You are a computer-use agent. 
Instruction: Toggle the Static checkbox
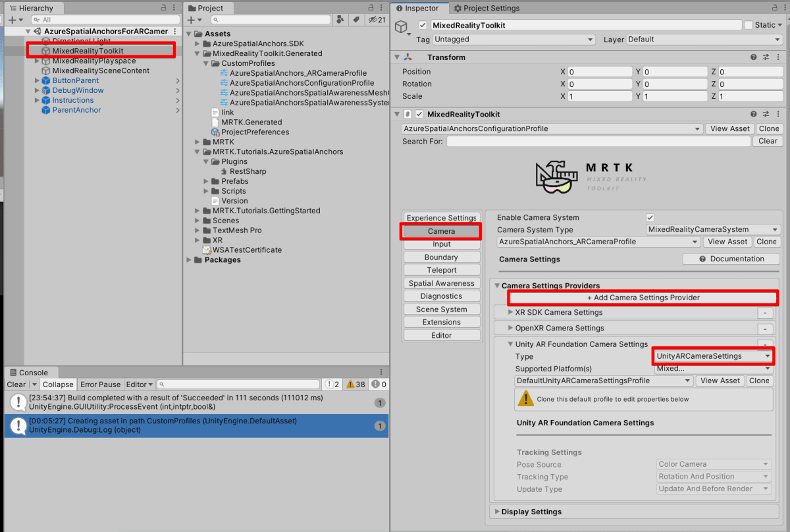click(749, 25)
